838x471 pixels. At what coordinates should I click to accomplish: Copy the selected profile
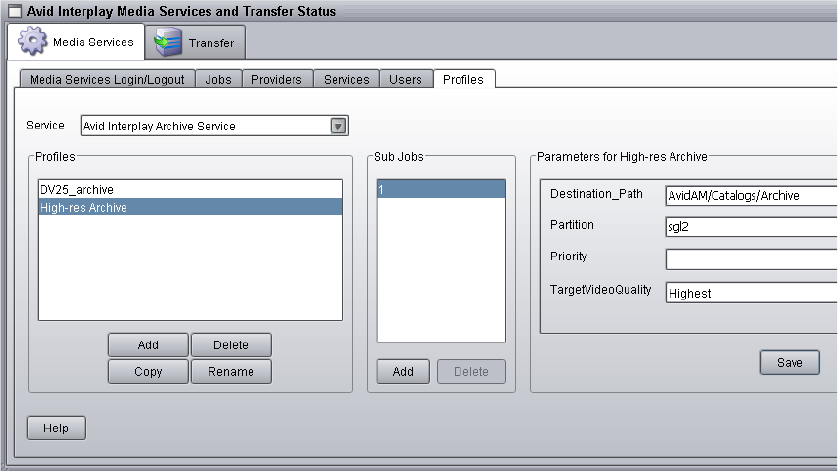(148, 371)
